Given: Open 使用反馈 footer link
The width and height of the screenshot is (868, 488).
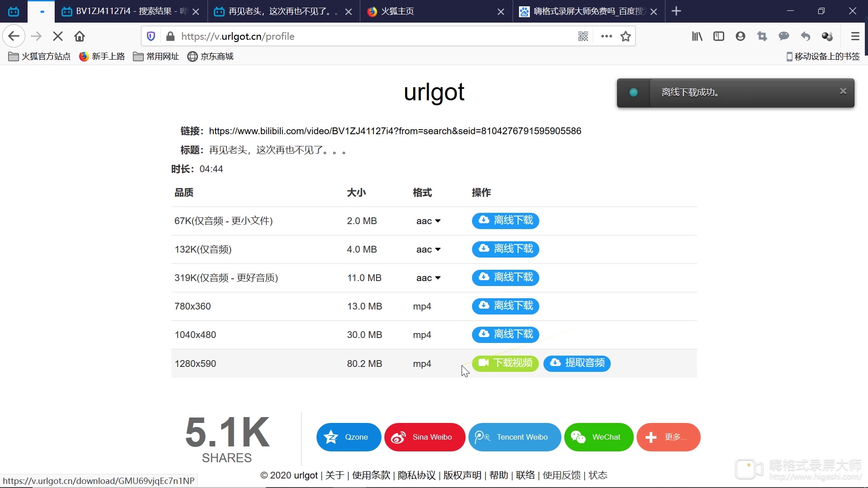Looking at the screenshot, I should tap(561, 475).
